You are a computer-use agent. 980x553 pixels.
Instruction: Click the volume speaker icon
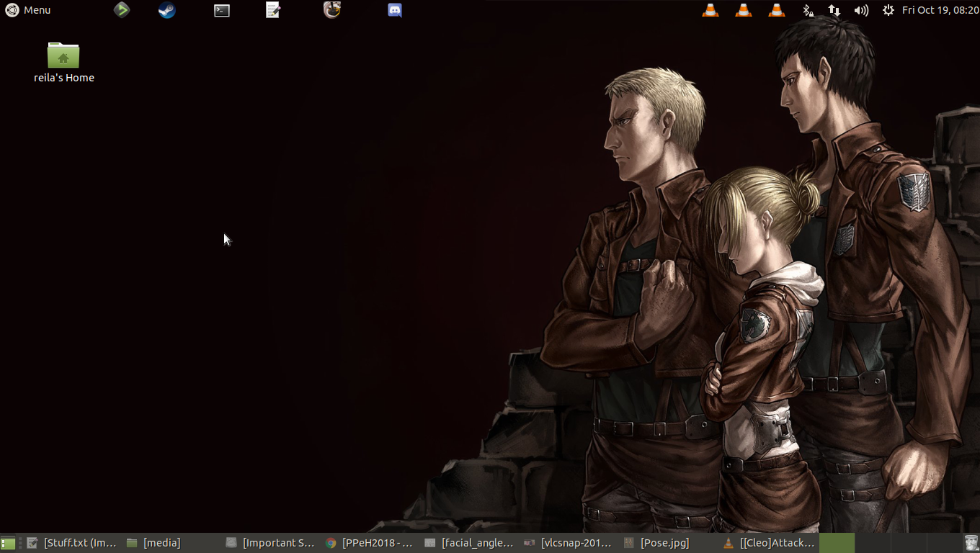point(861,10)
